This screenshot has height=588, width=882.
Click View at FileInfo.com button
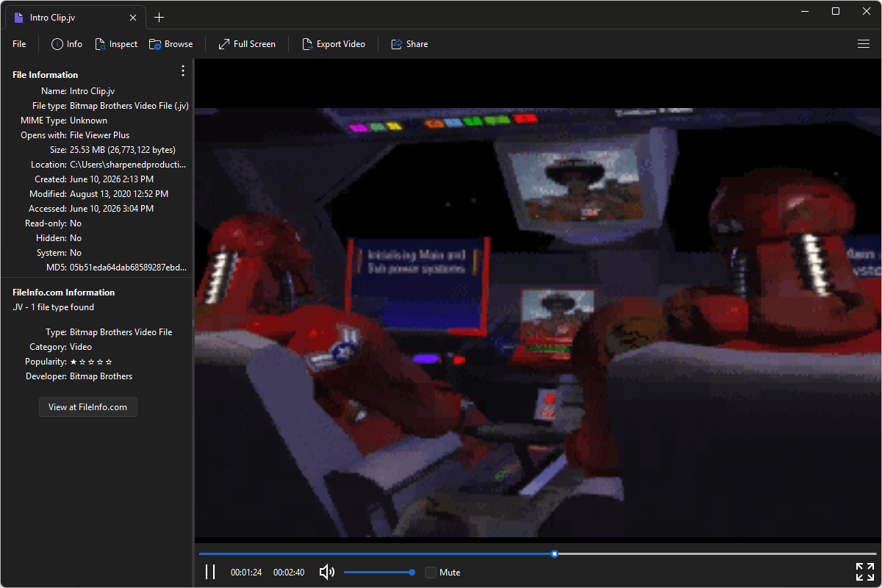point(88,406)
